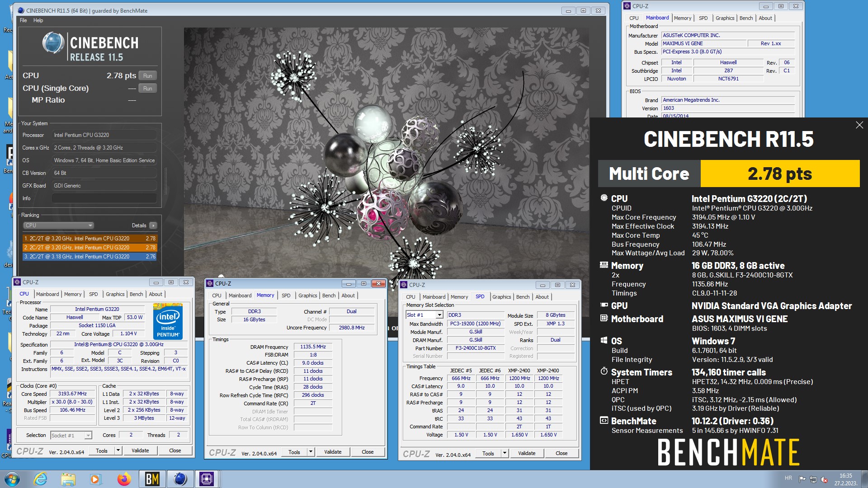Click the Cinebench window title icon
The image size is (868, 488).
tap(21, 10)
